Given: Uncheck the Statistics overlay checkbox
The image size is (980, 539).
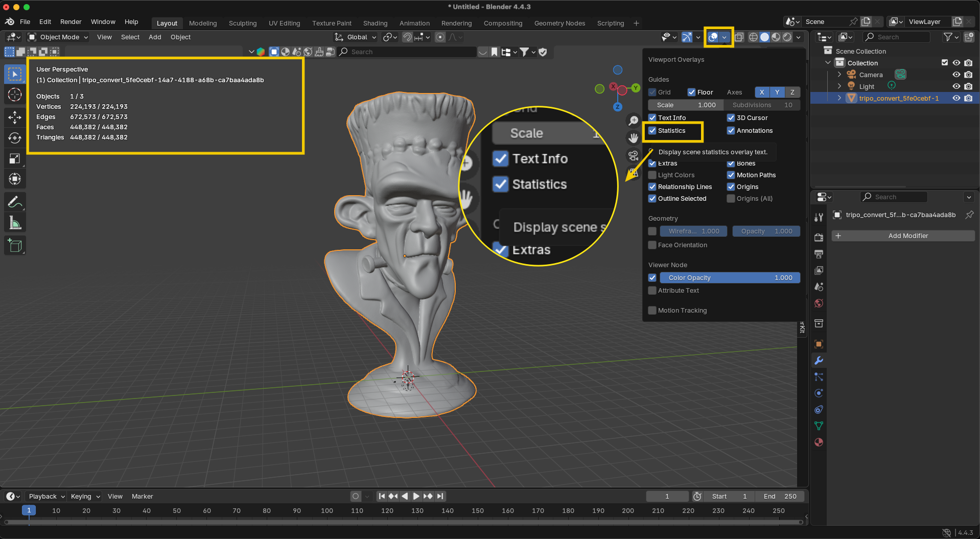Looking at the screenshot, I should pyautogui.click(x=652, y=131).
